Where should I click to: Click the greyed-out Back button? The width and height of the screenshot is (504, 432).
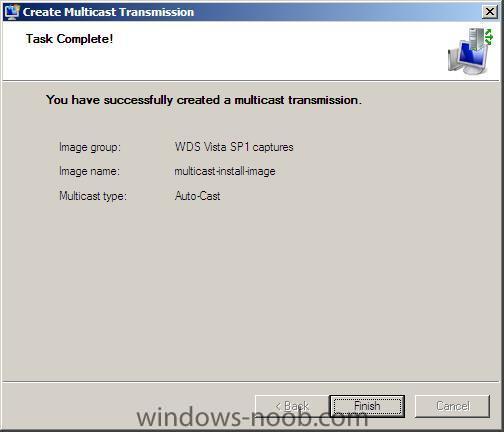[292, 406]
